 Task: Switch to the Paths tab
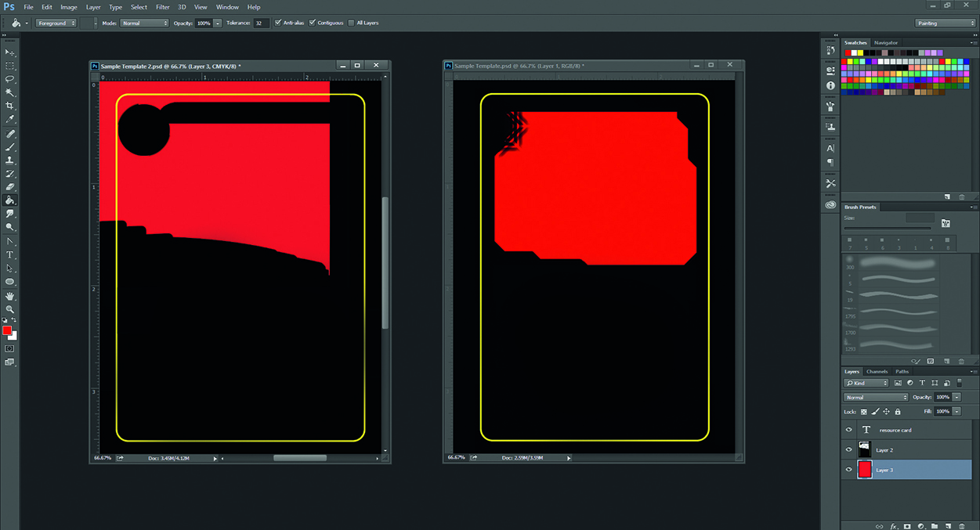[902, 371]
